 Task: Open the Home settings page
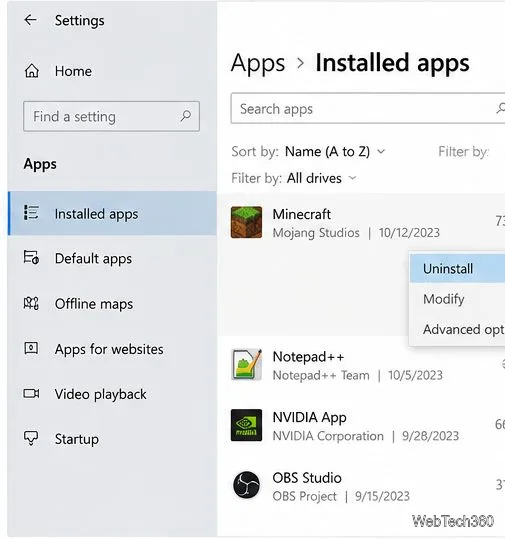[112, 71]
